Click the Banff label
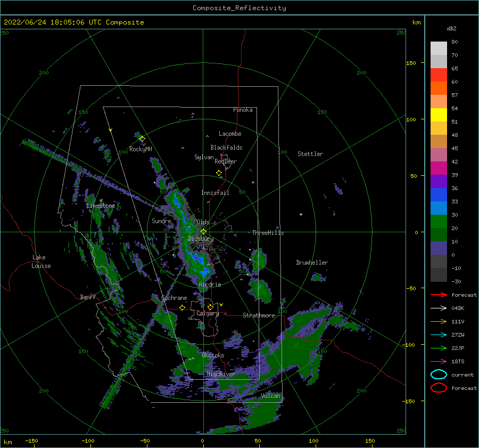479x448 pixels. pyautogui.click(x=88, y=297)
